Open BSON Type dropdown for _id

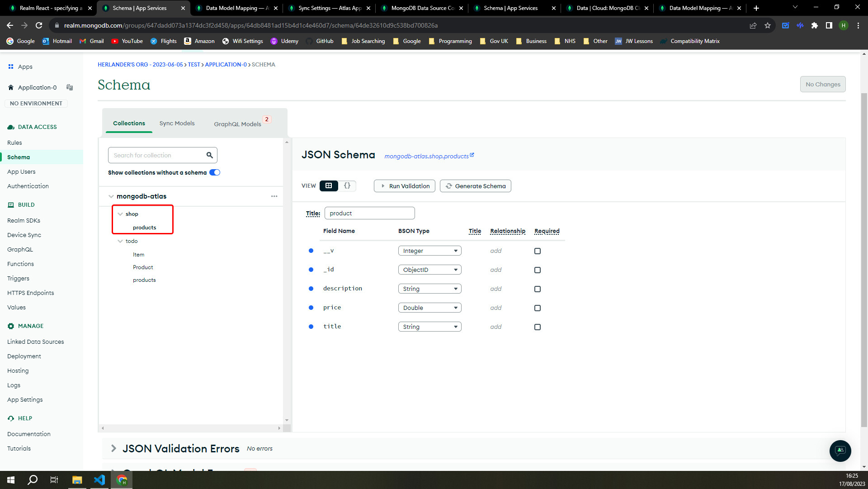429,270
